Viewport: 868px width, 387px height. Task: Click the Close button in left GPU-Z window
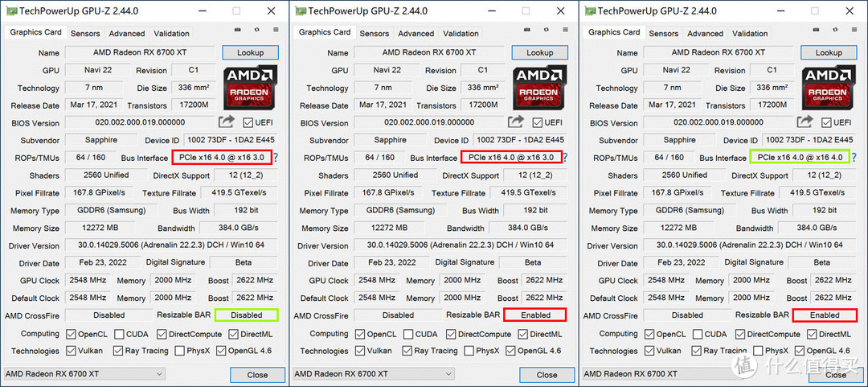pyautogui.click(x=257, y=375)
